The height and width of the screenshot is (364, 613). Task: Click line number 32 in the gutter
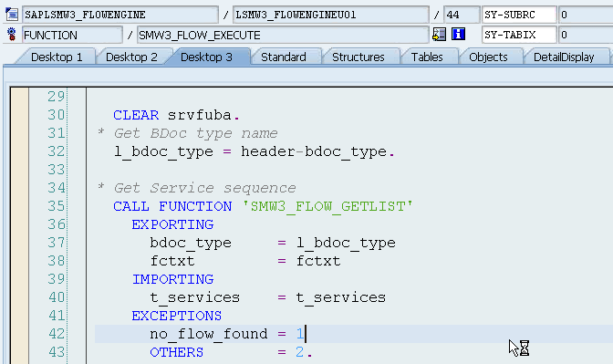pos(56,151)
